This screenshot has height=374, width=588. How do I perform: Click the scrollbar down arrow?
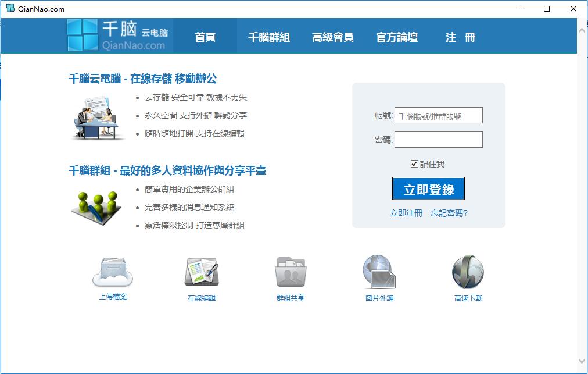[x=582, y=361]
